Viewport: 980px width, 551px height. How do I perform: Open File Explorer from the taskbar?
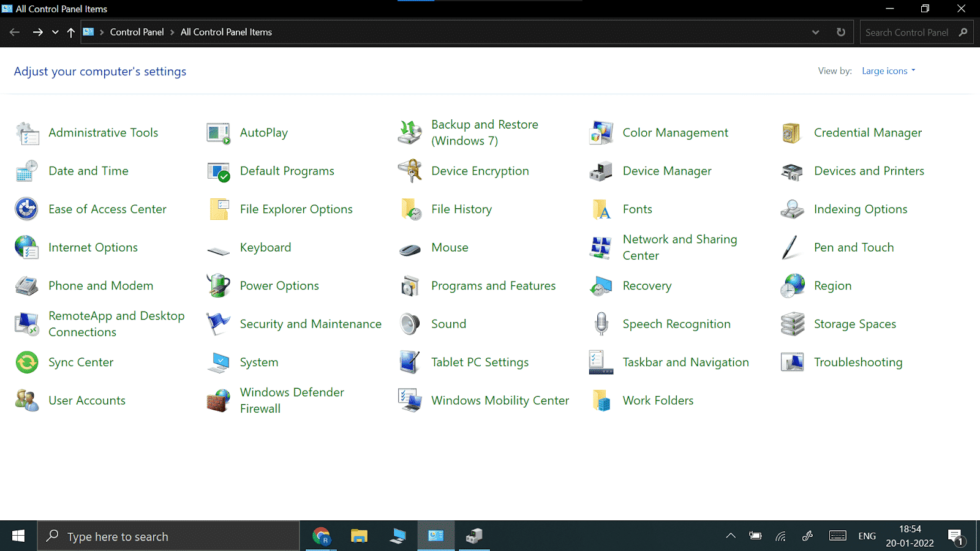(359, 536)
